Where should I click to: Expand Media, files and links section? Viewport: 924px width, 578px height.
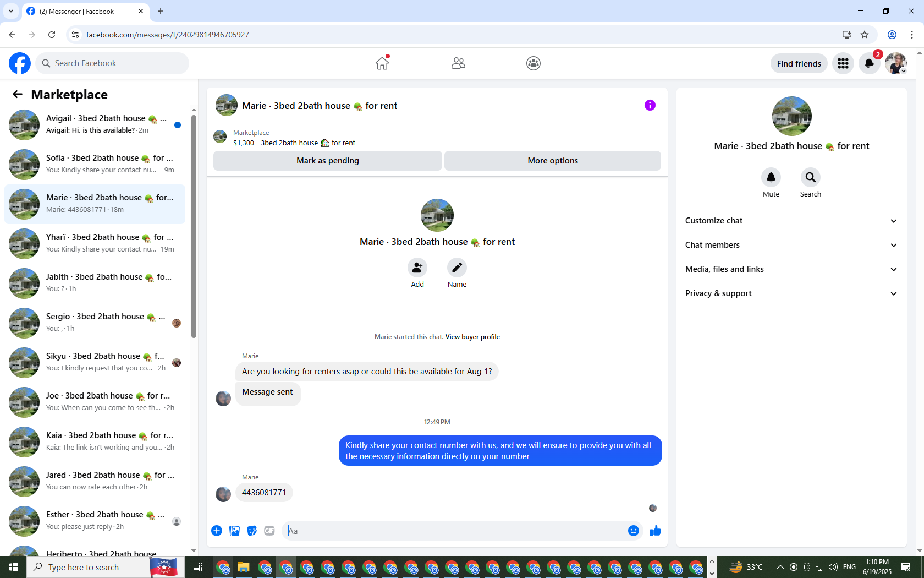pos(791,269)
